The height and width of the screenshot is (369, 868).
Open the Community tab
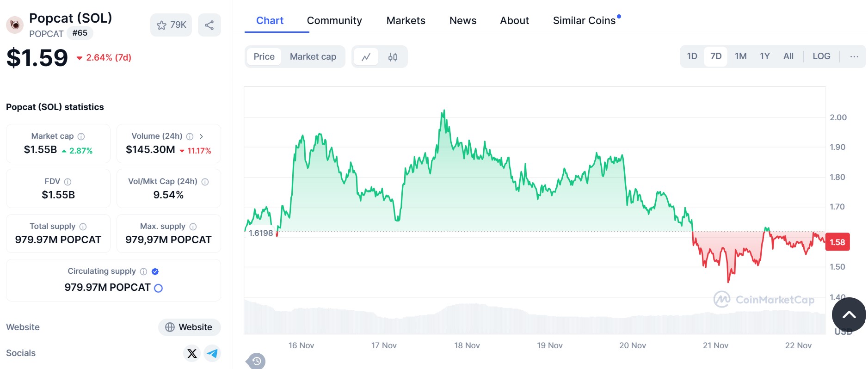click(x=334, y=21)
